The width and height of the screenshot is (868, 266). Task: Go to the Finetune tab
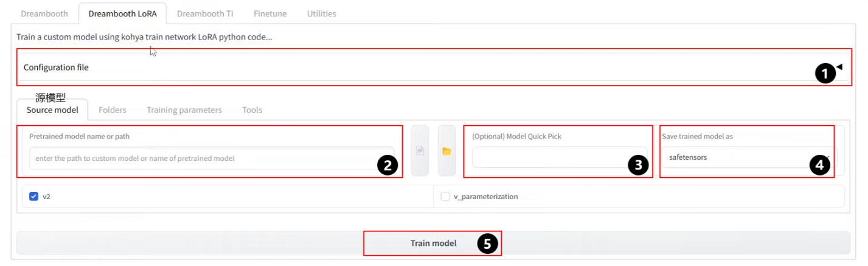(270, 13)
